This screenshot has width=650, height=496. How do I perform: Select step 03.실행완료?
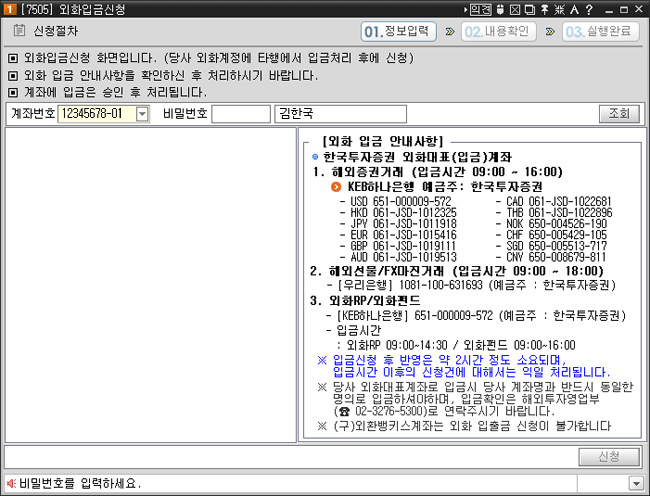[601, 31]
